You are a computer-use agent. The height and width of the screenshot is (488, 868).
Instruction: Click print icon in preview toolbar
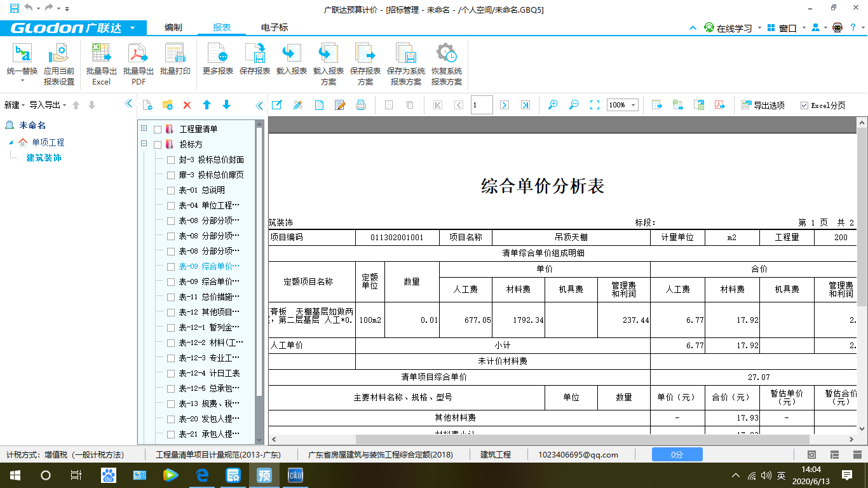(x=361, y=105)
